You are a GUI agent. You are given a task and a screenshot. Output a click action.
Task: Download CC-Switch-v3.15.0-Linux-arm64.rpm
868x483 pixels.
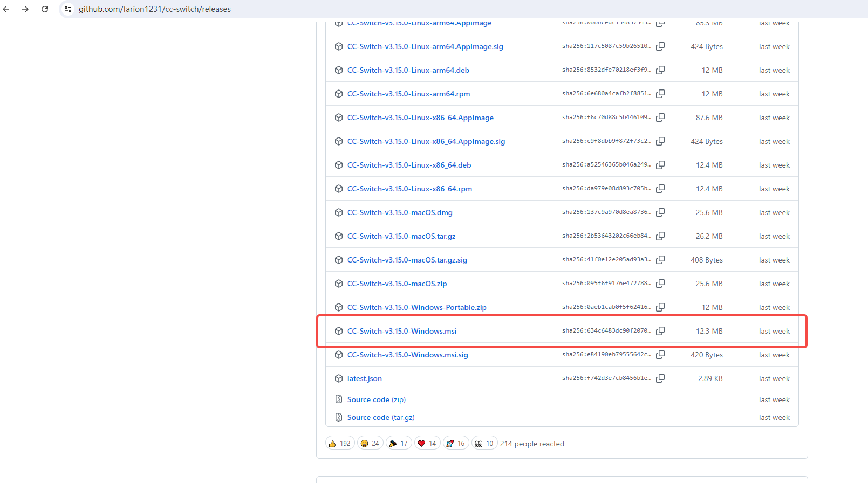click(409, 94)
